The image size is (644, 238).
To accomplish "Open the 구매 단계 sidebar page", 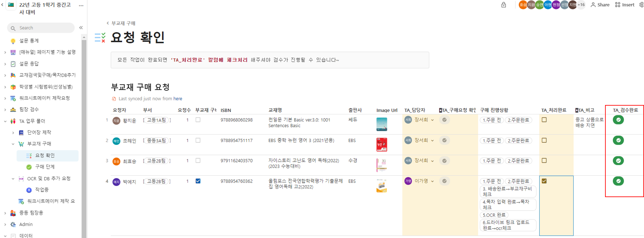I will [45, 167].
